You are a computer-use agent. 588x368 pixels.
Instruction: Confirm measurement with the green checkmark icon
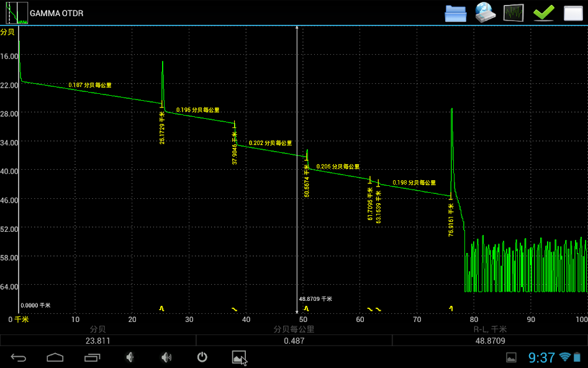pyautogui.click(x=543, y=12)
